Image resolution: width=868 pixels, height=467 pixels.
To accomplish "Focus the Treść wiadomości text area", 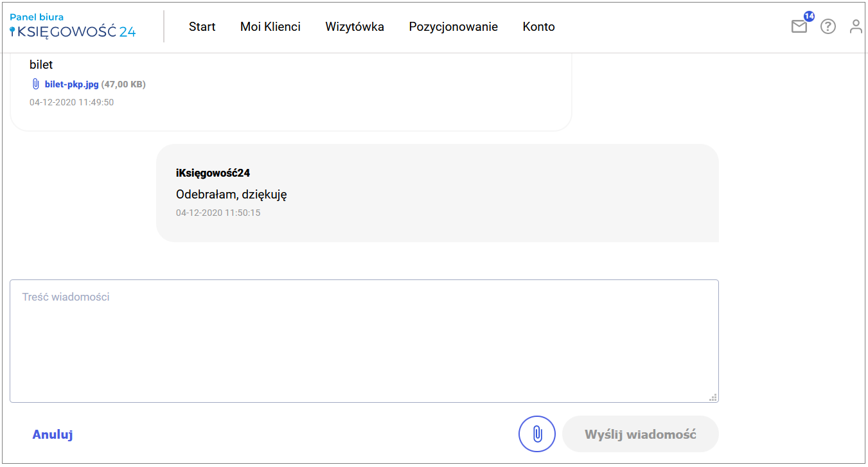I will pyautogui.click(x=364, y=341).
